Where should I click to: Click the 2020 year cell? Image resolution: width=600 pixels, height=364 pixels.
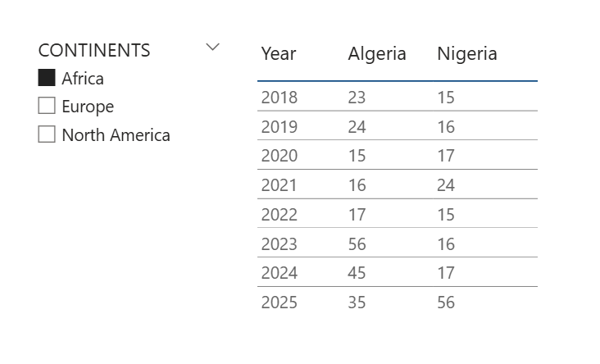[x=280, y=156]
